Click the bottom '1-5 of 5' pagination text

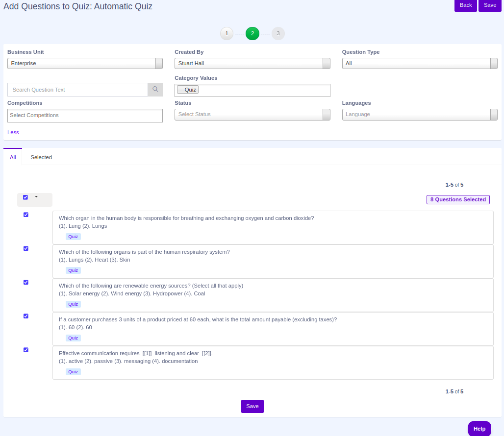(x=454, y=392)
